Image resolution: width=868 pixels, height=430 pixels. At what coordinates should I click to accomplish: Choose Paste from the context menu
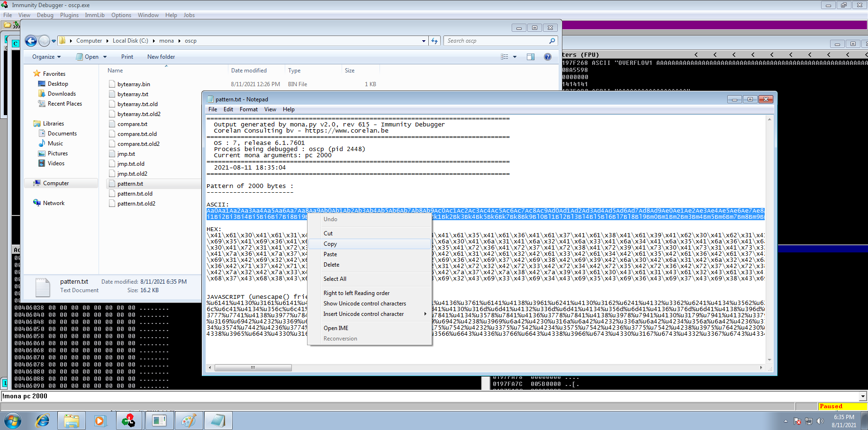tap(370, 254)
